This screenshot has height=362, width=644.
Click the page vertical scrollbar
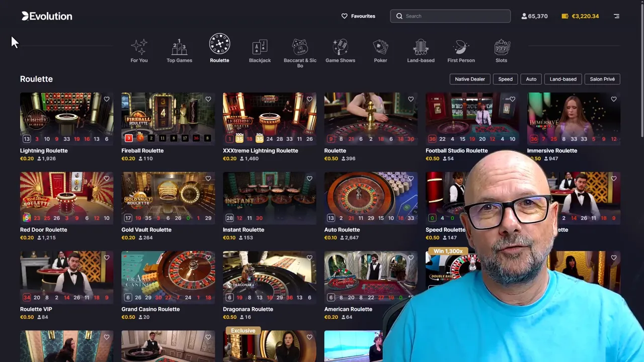(x=641, y=70)
